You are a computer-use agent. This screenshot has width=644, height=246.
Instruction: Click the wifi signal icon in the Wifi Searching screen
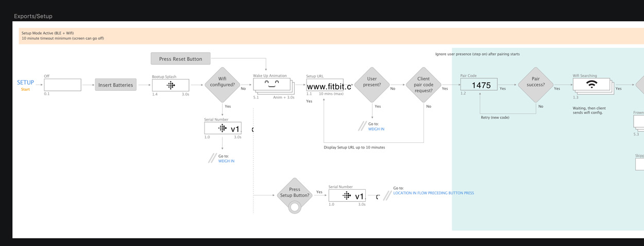(591, 84)
